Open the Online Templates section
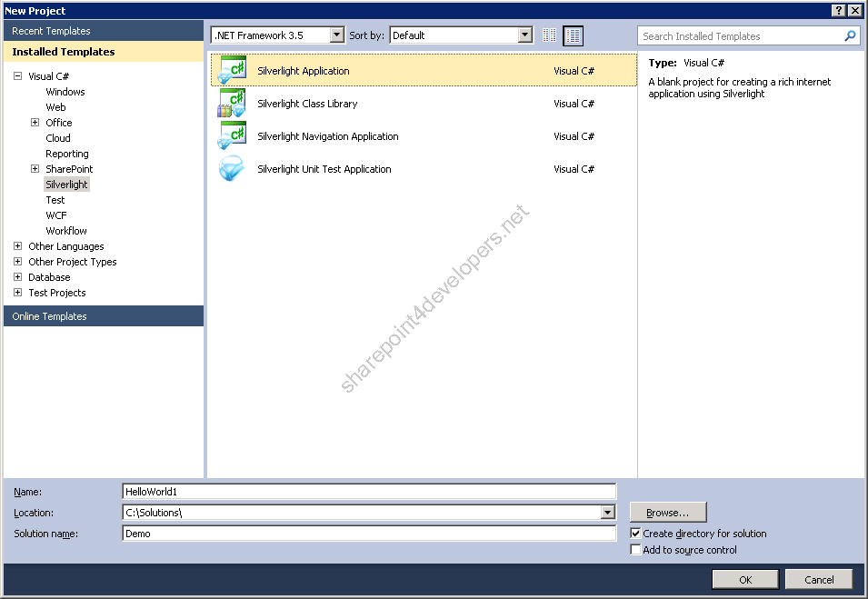This screenshot has width=868, height=599. tap(104, 316)
